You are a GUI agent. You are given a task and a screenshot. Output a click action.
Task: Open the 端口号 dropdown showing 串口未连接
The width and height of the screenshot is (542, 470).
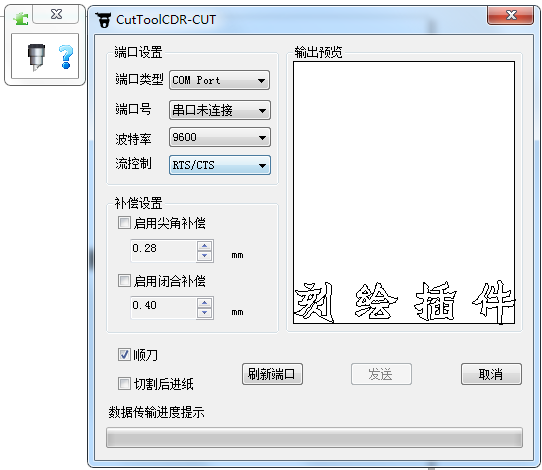tap(219, 110)
